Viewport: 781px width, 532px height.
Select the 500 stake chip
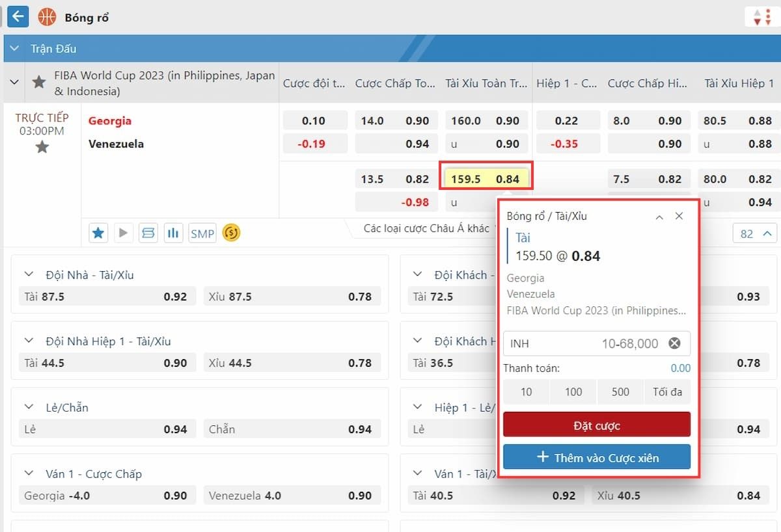pyautogui.click(x=620, y=392)
